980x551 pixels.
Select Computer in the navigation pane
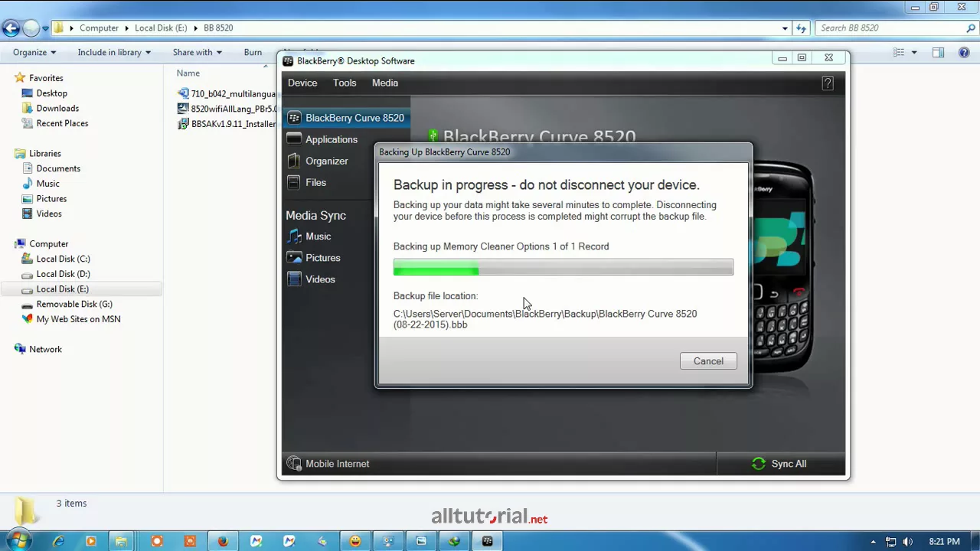(x=48, y=243)
